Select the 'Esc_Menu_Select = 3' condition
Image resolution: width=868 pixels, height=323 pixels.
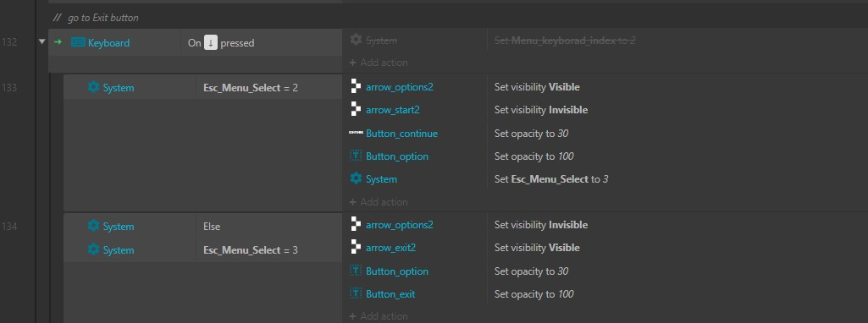pyautogui.click(x=251, y=250)
